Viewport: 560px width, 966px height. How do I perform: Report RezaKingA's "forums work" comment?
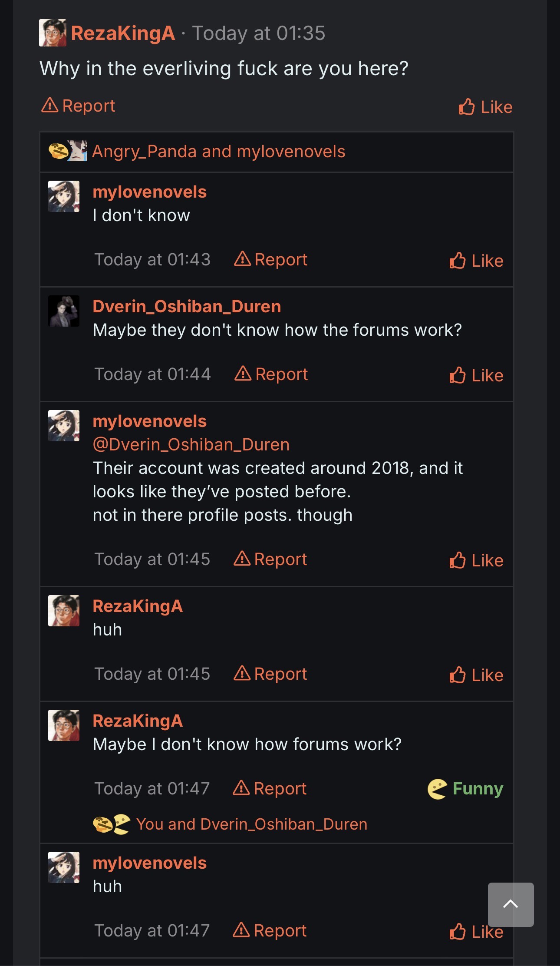(x=270, y=788)
